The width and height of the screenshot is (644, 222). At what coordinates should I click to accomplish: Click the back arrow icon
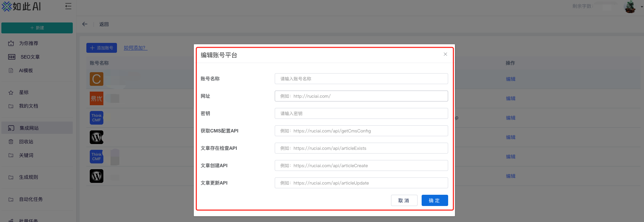click(x=85, y=24)
